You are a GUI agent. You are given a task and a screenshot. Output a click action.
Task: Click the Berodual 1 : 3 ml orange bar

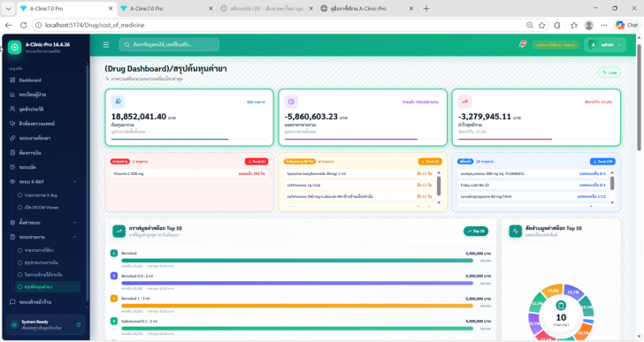pyautogui.click(x=297, y=306)
